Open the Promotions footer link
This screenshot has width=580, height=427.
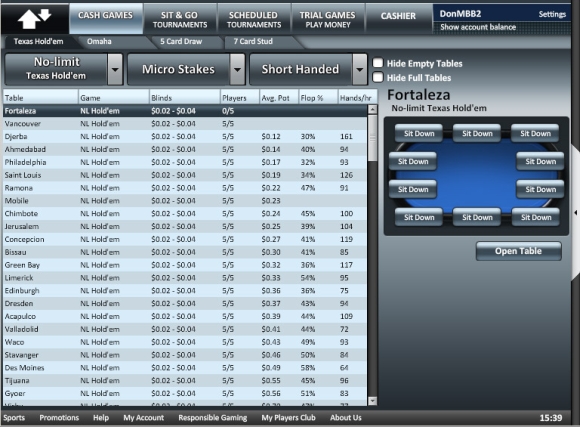59,418
